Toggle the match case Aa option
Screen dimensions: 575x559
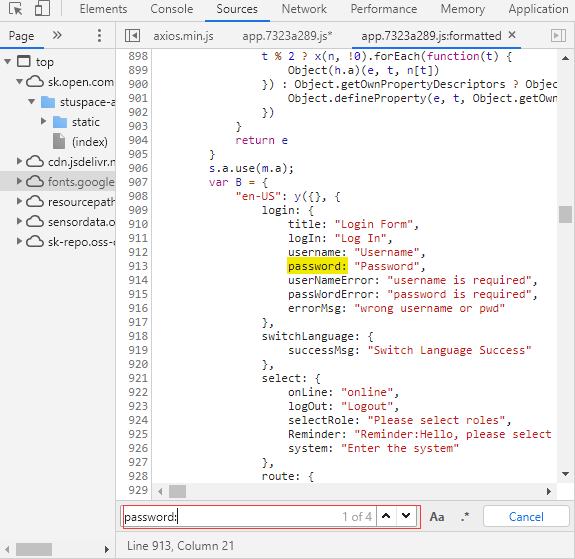pos(437,517)
